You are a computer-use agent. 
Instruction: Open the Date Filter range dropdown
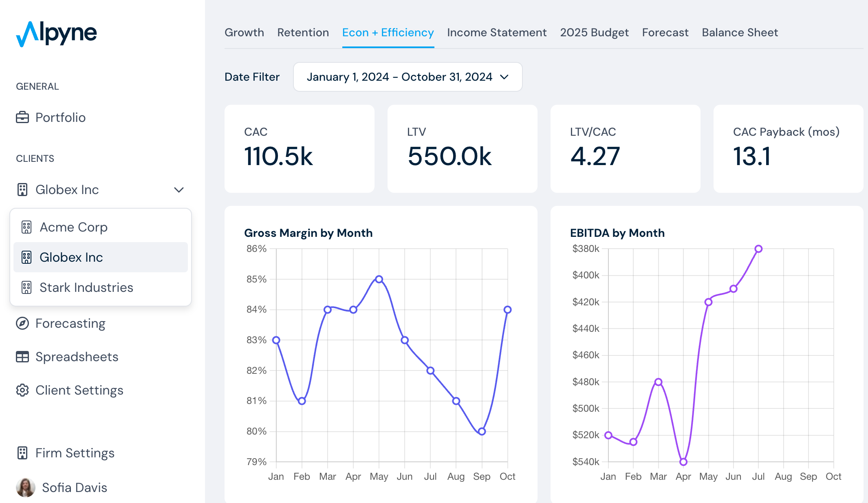tap(408, 77)
